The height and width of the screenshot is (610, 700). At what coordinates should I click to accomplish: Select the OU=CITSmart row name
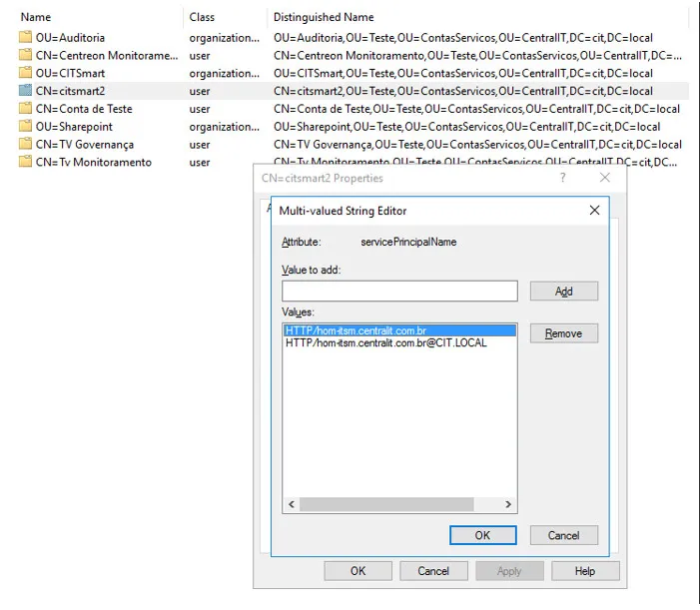[70, 73]
